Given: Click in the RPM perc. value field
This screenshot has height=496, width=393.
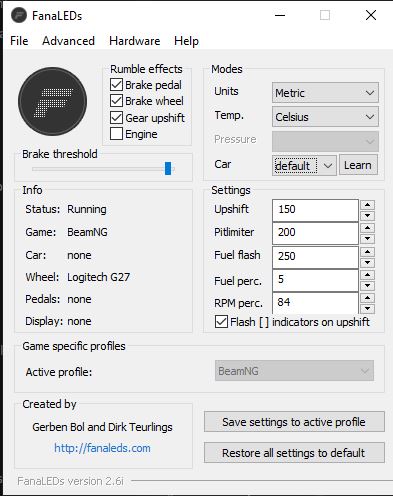Looking at the screenshot, I should [x=315, y=303].
